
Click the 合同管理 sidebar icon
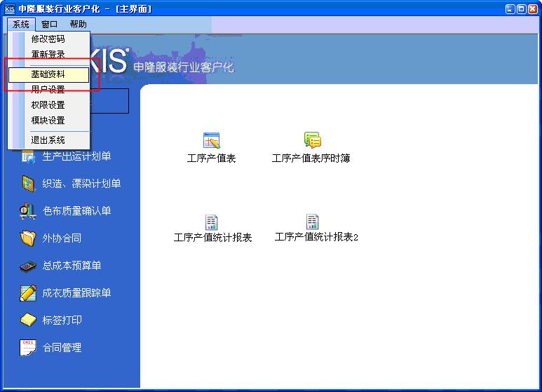pyautogui.click(x=28, y=348)
